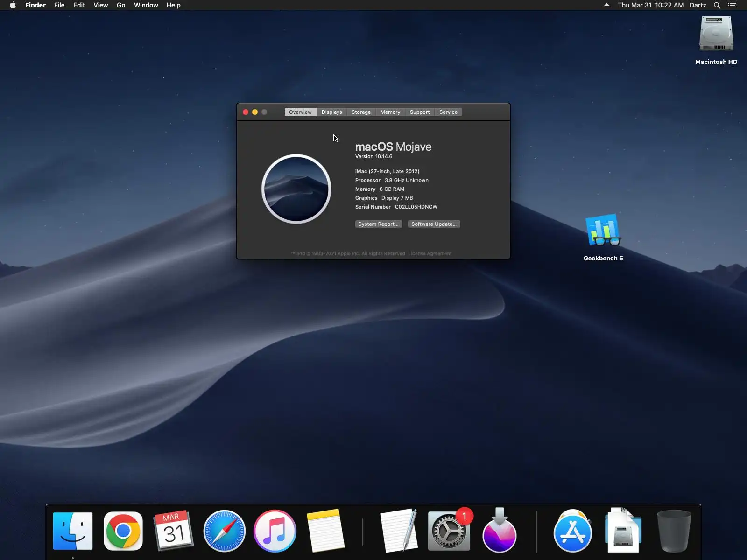
Task: Select the Geekbench 5 desktop icon
Action: [x=603, y=238]
